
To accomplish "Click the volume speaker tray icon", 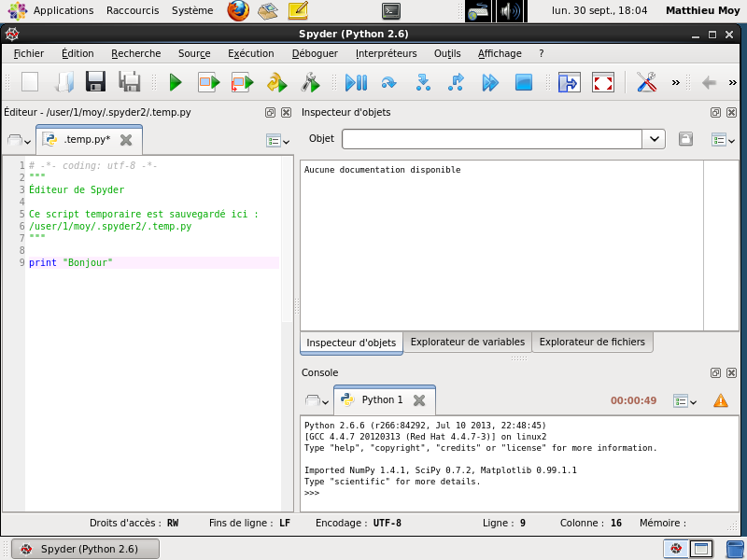I will 509,11.
